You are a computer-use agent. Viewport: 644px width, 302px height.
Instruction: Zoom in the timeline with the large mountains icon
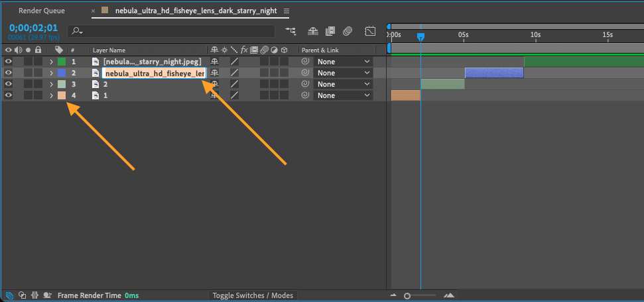click(x=449, y=295)
